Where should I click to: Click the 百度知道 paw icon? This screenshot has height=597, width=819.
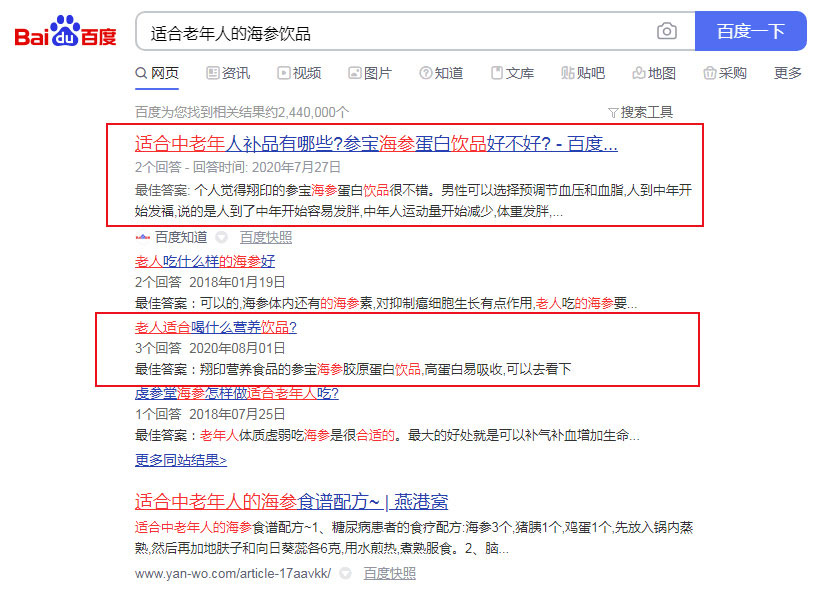(143, 238)
